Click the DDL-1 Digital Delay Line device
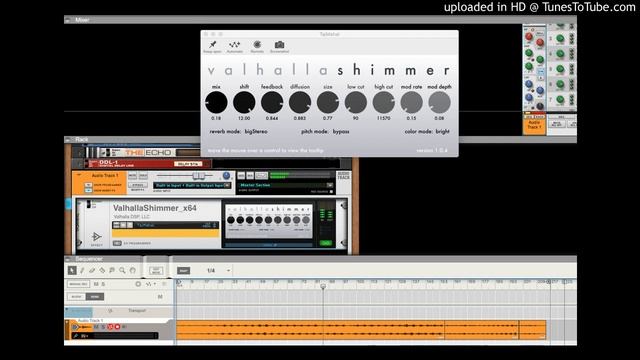The height and width of the screenshot is (360, 640). click(x=148, y=163)
